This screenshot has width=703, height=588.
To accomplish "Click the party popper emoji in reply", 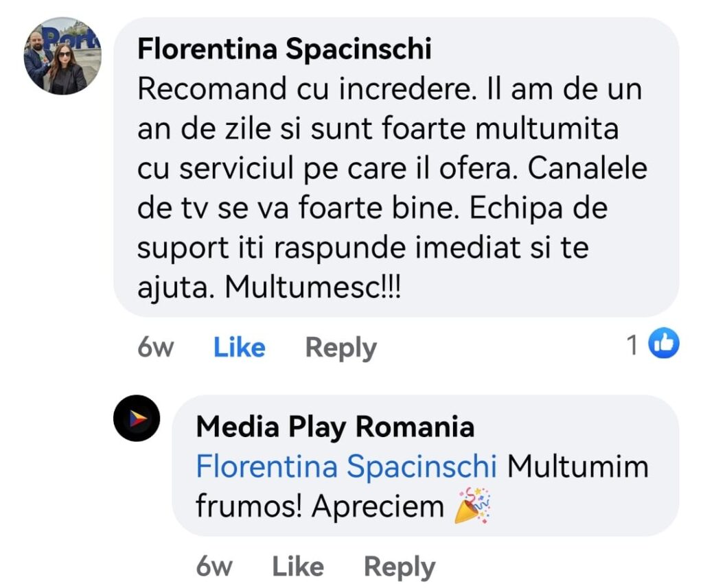I will (473, 506).
